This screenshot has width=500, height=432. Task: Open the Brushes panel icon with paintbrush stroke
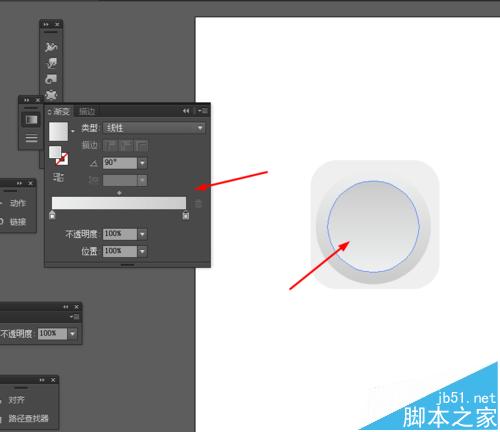[51, 47]
